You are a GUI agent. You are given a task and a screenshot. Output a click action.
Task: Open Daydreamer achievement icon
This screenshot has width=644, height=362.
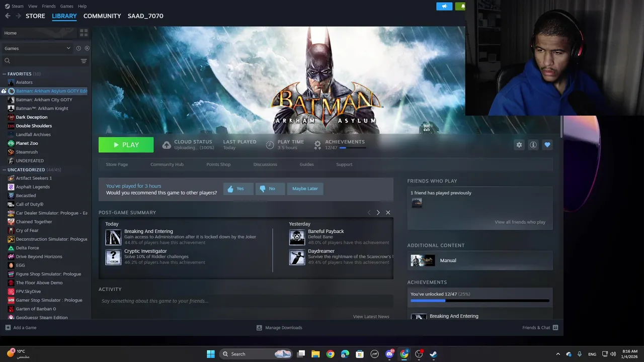point(297,257)
